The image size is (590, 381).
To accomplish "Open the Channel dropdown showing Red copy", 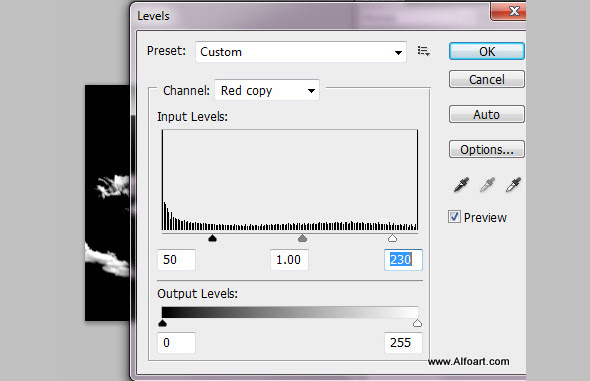I will 267,90.
